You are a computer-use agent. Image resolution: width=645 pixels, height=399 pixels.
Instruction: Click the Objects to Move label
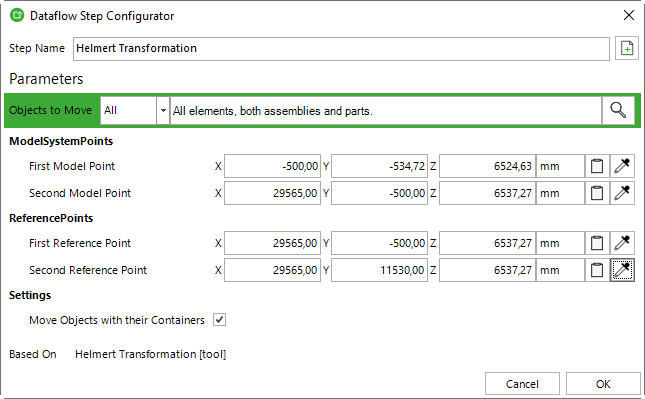(50, 110)
